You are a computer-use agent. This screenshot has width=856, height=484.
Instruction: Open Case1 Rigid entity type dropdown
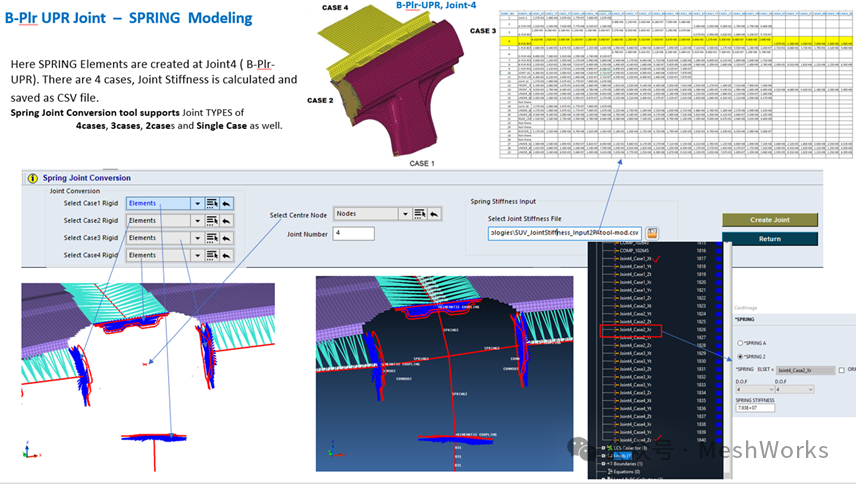[x=198, y=204]
